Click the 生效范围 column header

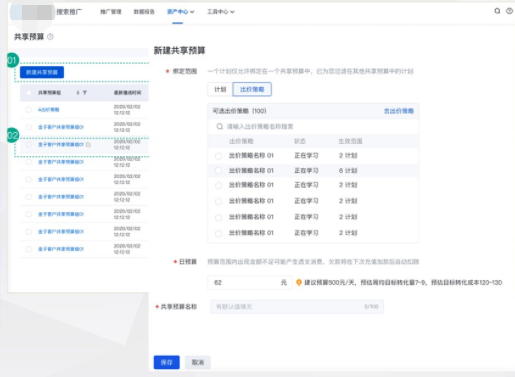(x=350, y=141)
